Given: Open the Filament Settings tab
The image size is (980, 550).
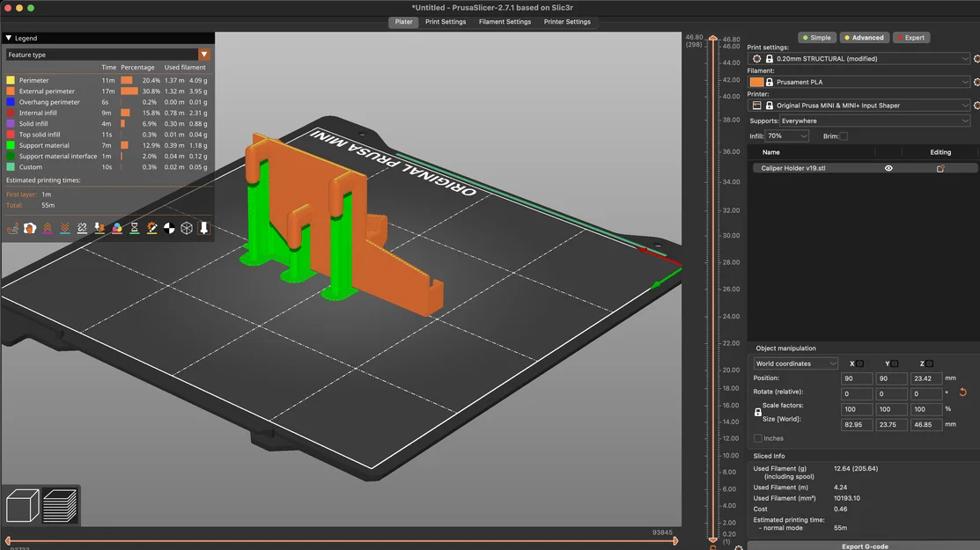Looking at the screenshot, I should 505,22.
